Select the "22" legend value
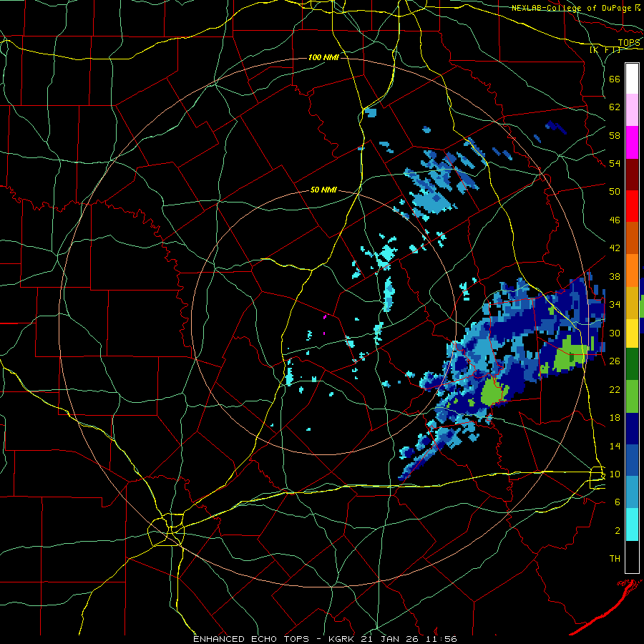This screenshot has height=644, width=644. (x=615, y=389)
